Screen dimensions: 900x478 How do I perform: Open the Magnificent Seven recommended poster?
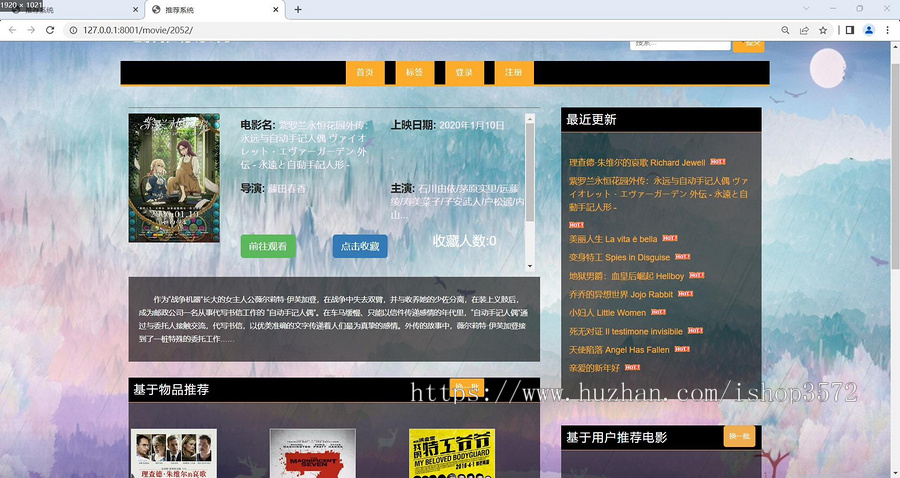pos(313,453)
